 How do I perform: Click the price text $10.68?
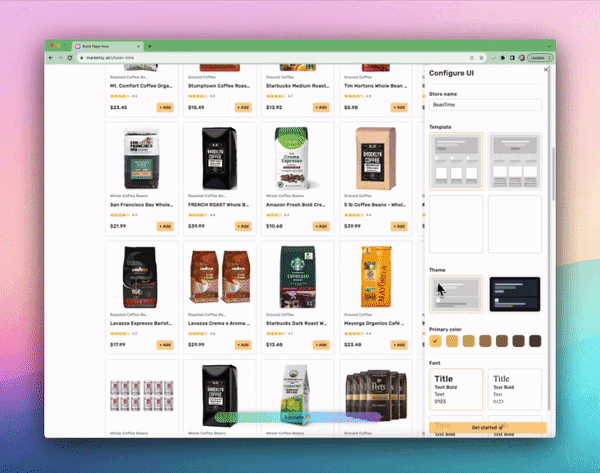[274, 226]
